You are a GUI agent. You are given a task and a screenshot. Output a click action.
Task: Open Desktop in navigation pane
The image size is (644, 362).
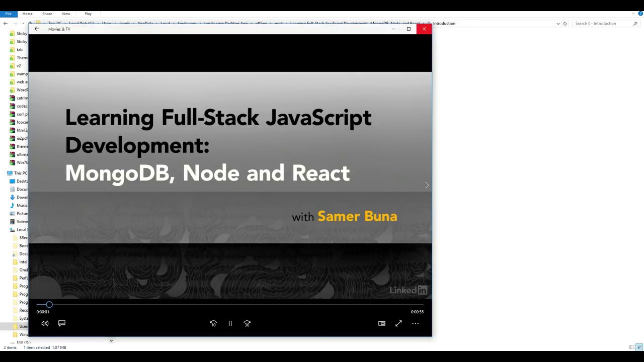[x=19, y=181]
